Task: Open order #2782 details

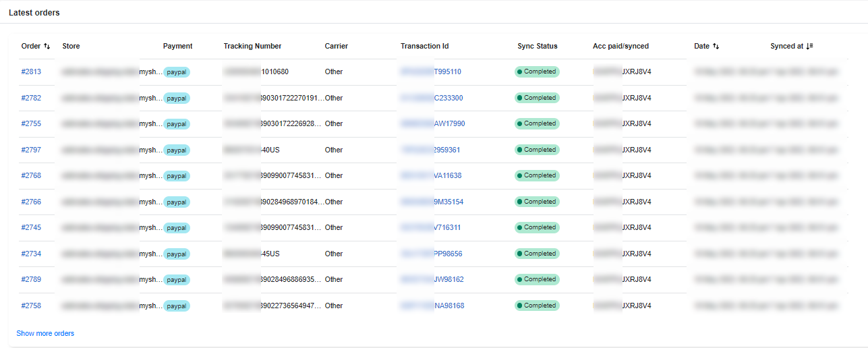Action: pos(31,98)
